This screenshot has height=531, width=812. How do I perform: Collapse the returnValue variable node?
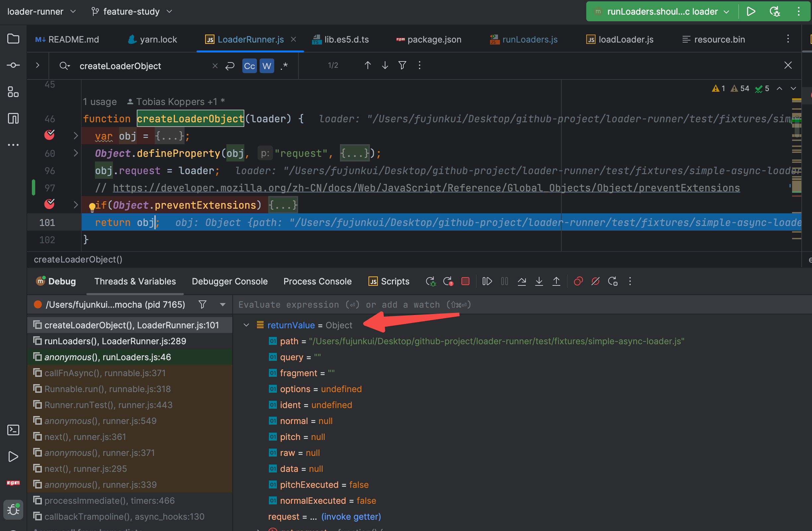[x=246, y=325]
